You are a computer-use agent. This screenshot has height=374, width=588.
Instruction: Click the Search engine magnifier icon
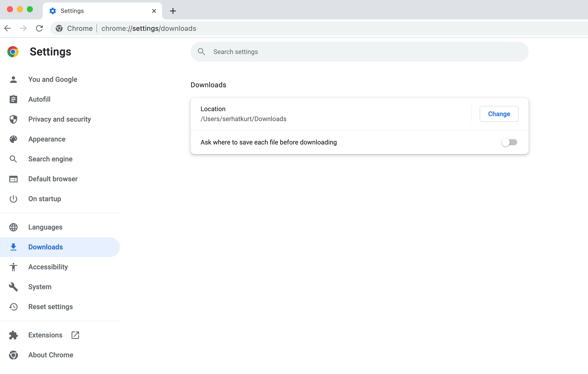click(13, 159)
